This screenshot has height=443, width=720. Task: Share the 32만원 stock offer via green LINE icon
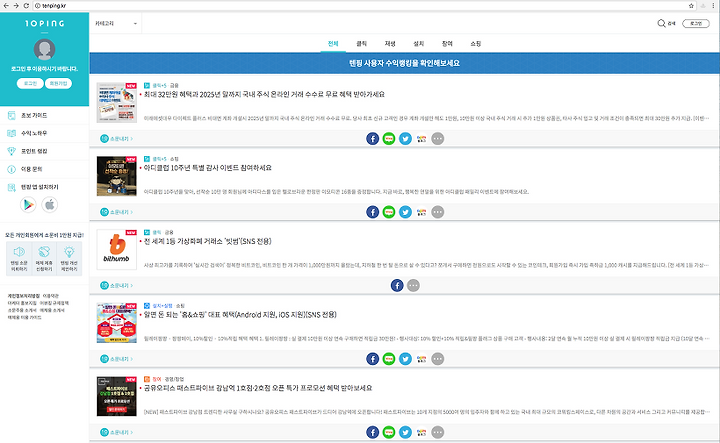point(389,139)
